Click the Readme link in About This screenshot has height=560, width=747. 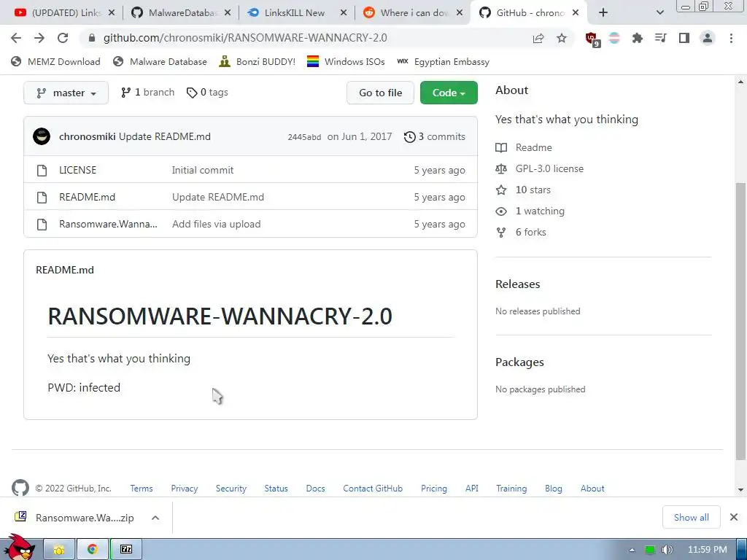[x=533, y=147]
